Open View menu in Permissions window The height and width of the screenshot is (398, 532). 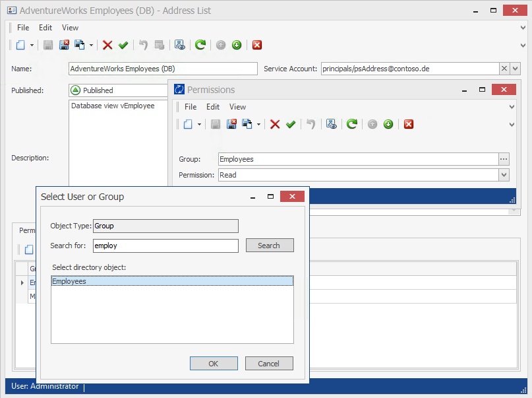tap(237, 107)
